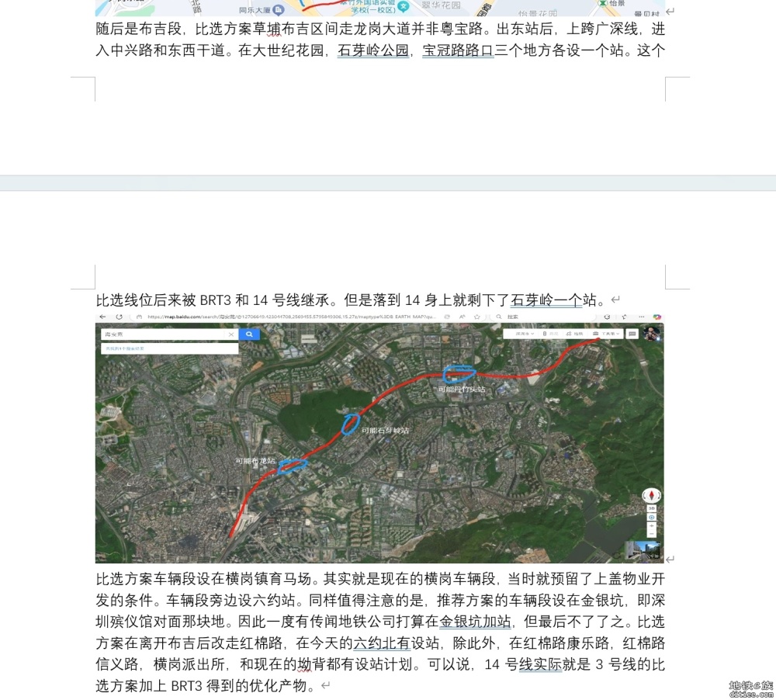The image size is (776, 700).
Task: Click the underlined words 金银坑加站
Action: (475, 622)
